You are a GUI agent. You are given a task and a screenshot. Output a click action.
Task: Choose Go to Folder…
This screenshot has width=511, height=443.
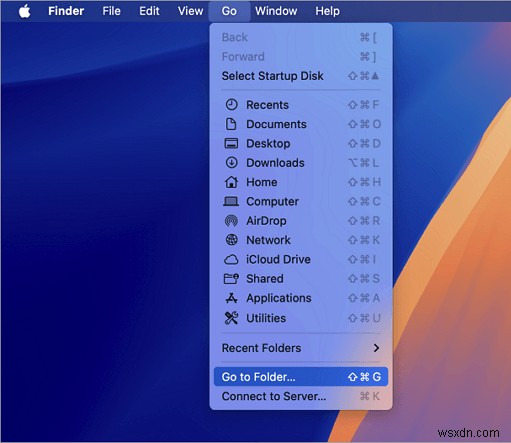pyautogui.click(x=301, y=377)
